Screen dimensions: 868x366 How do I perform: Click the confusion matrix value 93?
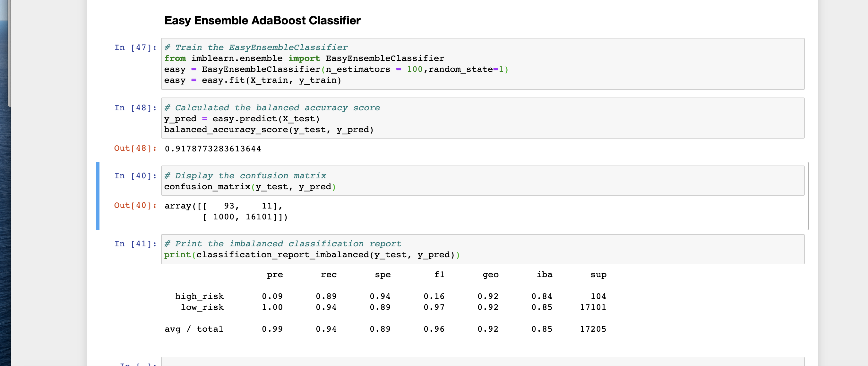[x=229, y=206]
